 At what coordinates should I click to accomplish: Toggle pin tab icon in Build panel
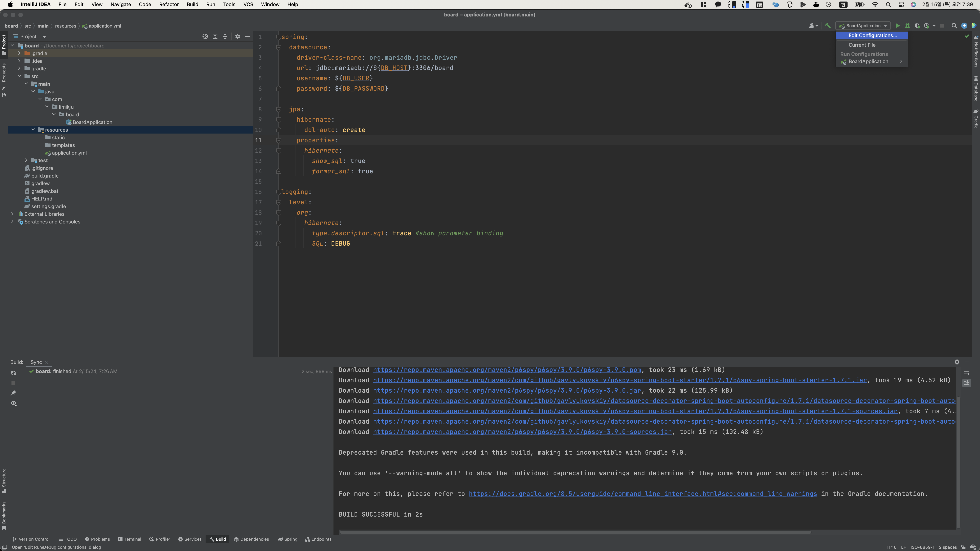13,393
